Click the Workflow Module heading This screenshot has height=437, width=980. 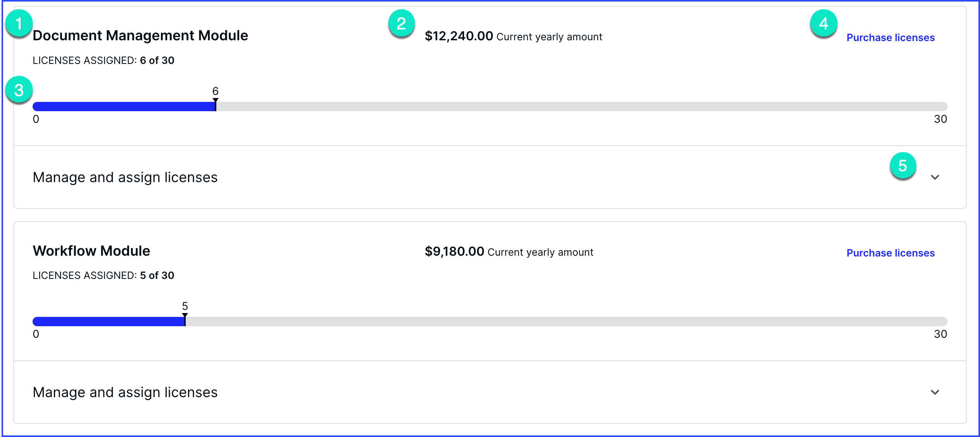click(91, 251)
